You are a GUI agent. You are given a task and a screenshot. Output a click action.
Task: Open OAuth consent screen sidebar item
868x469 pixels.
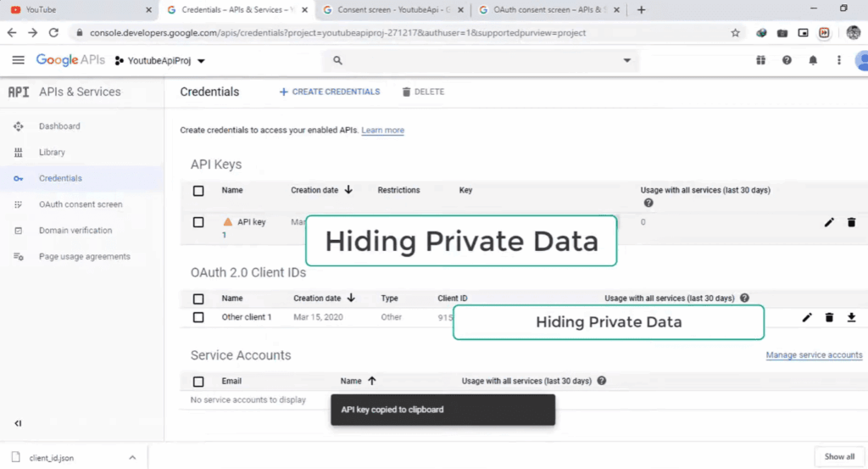click(x=81, y=204)
